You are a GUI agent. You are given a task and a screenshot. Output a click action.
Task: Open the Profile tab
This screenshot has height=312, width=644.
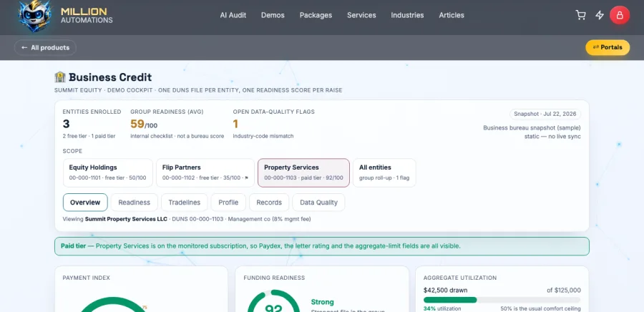point(228,203)
